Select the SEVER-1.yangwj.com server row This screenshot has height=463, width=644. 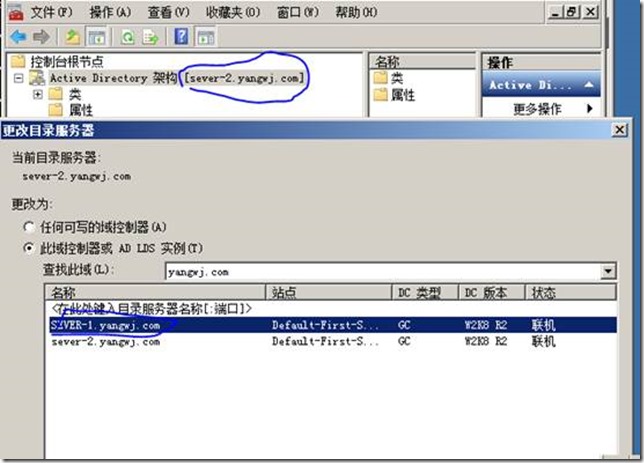coord(333,325)
